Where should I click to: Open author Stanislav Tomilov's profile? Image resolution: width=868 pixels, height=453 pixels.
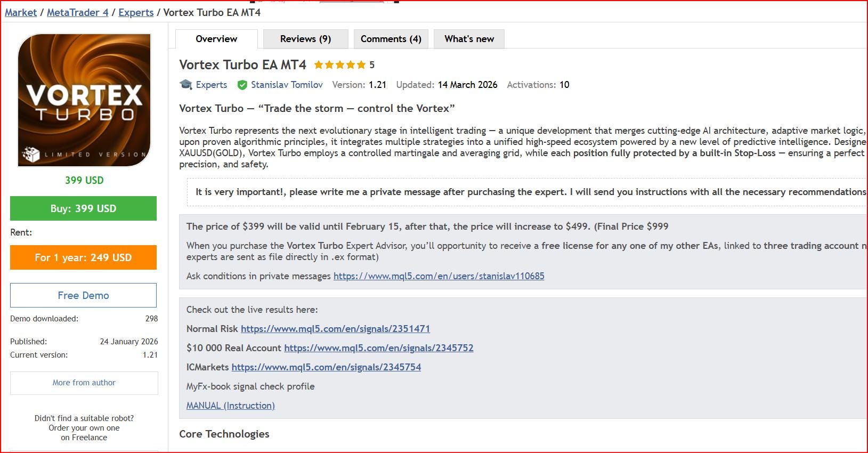(287, 85)
